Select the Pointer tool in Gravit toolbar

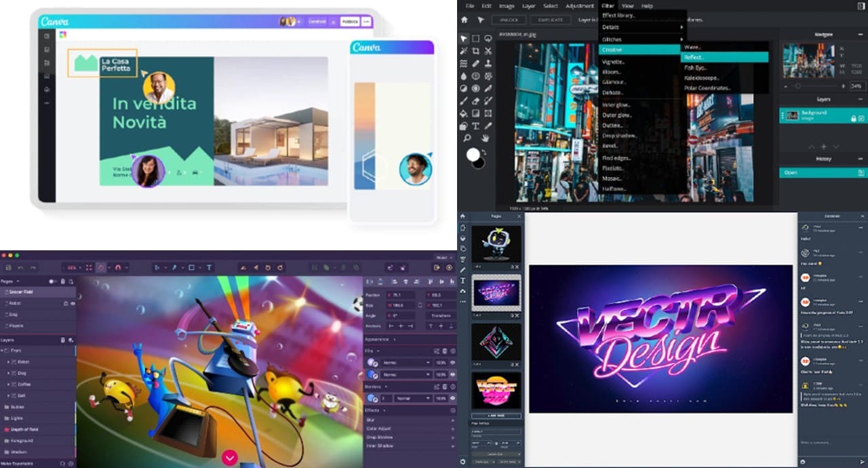click(x=157, y=267)
